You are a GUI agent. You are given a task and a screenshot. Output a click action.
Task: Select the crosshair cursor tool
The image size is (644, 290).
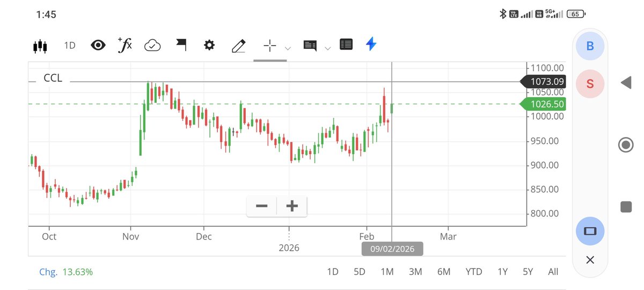point(270,46)
